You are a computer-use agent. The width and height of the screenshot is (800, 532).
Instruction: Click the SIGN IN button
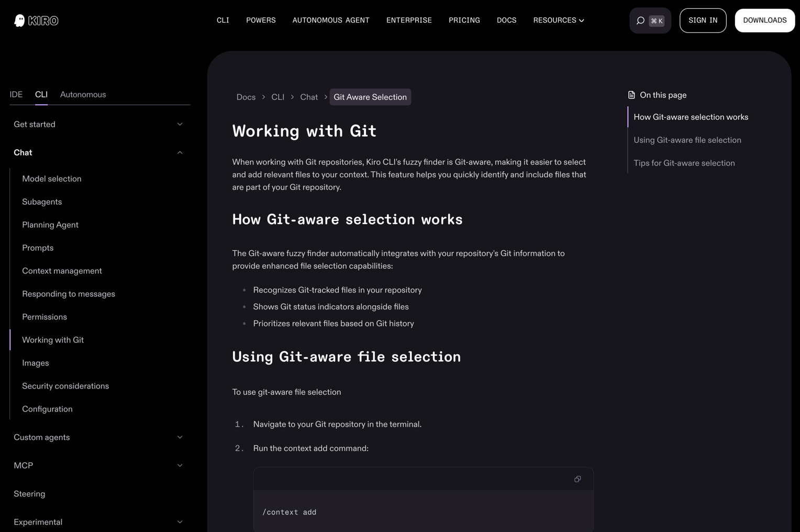tap(703, 20)
